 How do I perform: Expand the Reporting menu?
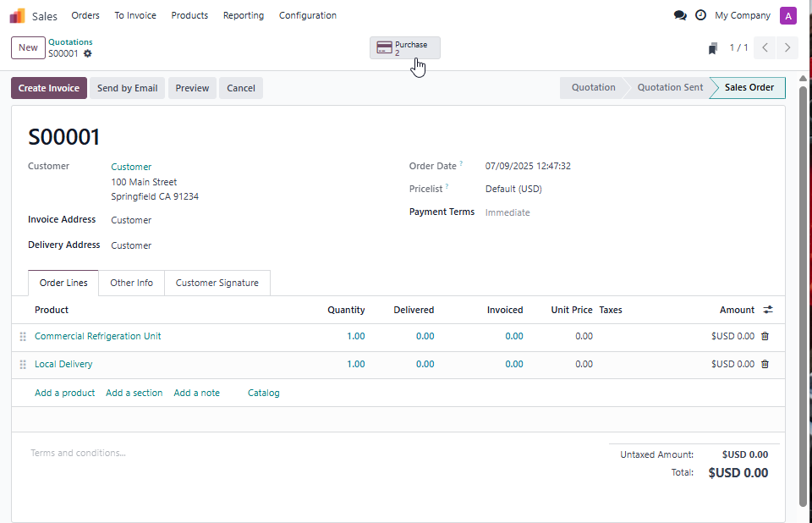tap(243, 15)
